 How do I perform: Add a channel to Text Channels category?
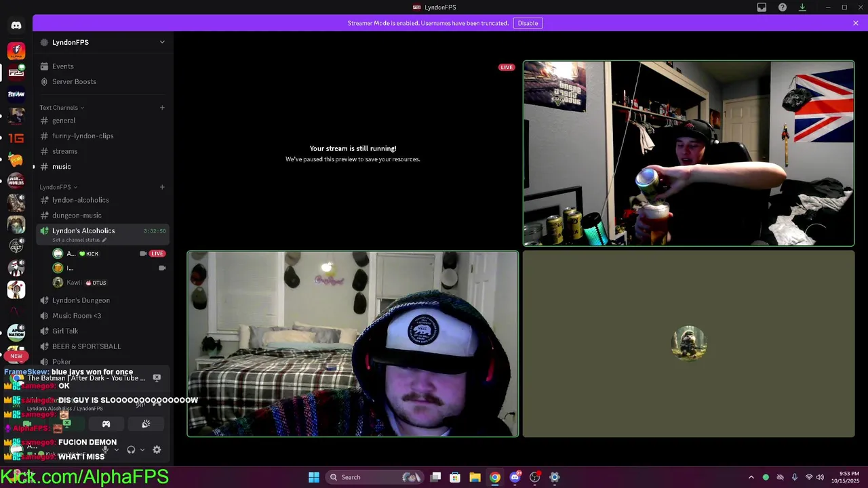coord(162,108)
